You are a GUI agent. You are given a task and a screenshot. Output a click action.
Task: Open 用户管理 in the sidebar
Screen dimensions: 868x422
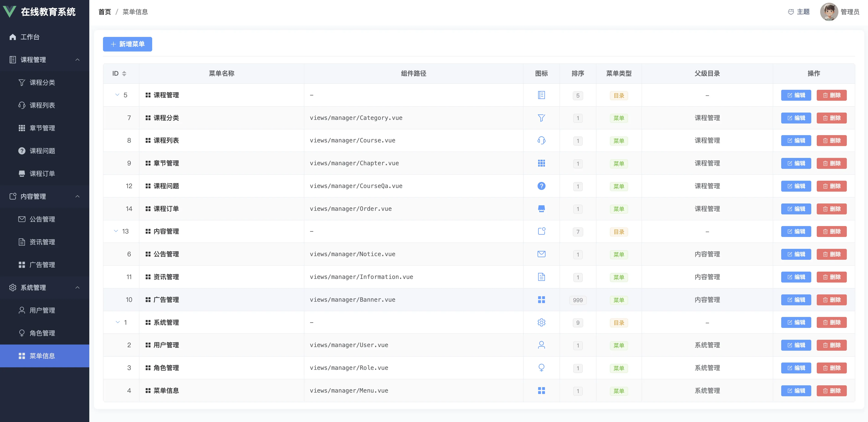click(x=42, y=310)
